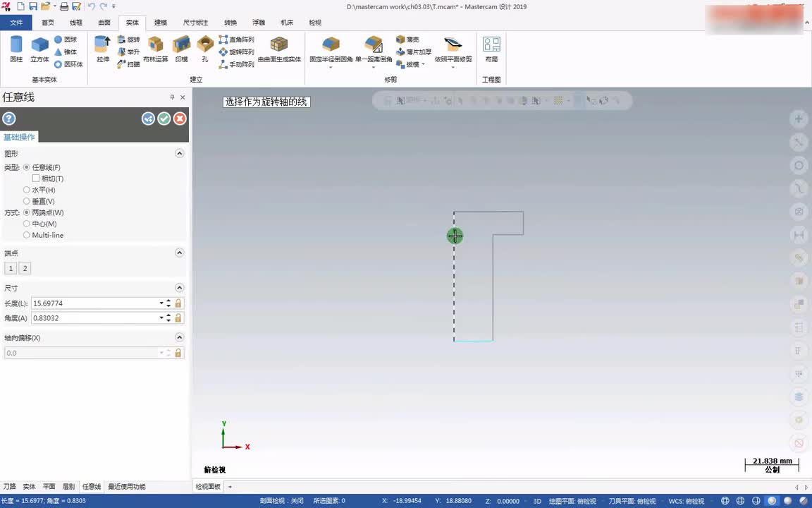Select 水平(H) horizontal line type

pyautogui.click(x=26, y=190)
